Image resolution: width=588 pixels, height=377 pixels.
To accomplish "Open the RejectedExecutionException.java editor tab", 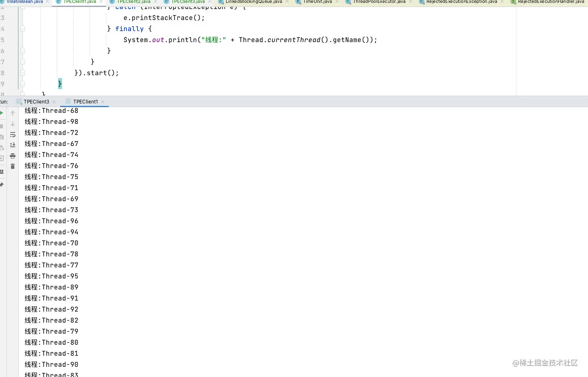I will tap(461, 2).
